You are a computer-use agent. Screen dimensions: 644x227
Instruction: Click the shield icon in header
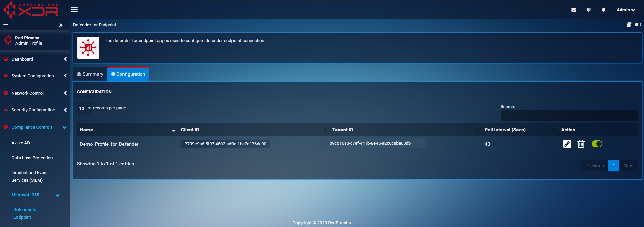pyautogui.click(x=588, y=10)
